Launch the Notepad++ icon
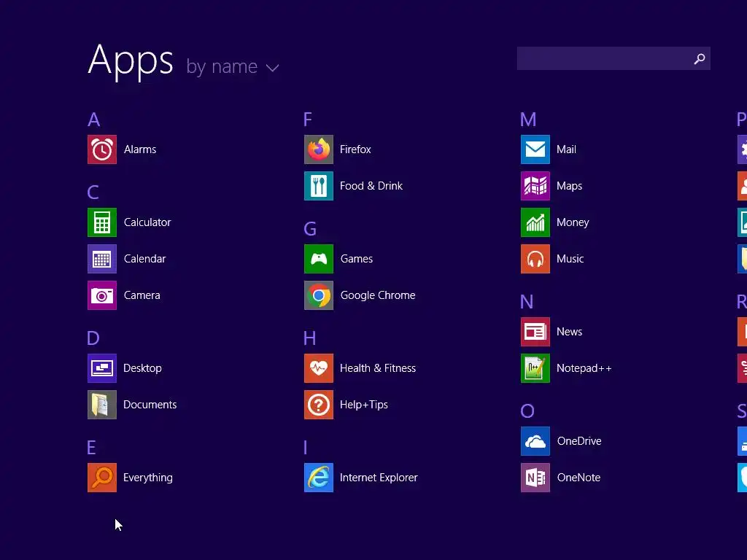The height and width of the screenshot is (560, 747). [x=535, y=368]
